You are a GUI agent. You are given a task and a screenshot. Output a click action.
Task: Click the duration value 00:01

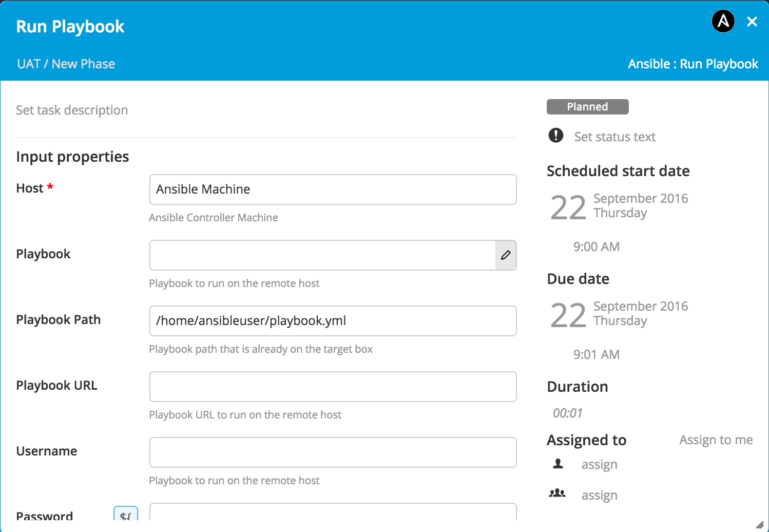coord(568,413)
